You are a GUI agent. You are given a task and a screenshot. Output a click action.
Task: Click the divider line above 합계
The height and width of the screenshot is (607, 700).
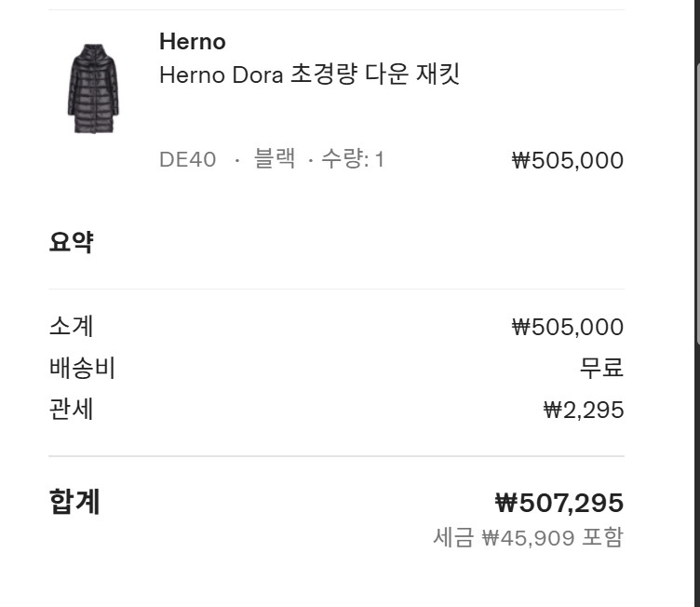(336, 456)
